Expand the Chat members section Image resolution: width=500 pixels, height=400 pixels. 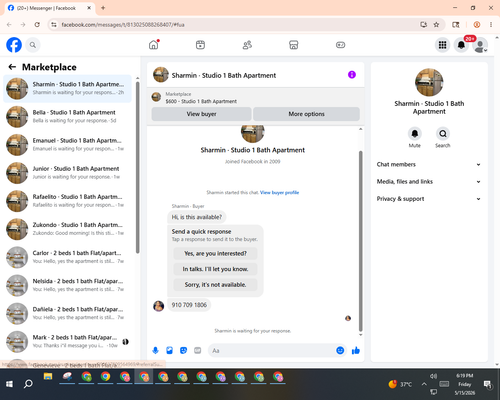429,164
